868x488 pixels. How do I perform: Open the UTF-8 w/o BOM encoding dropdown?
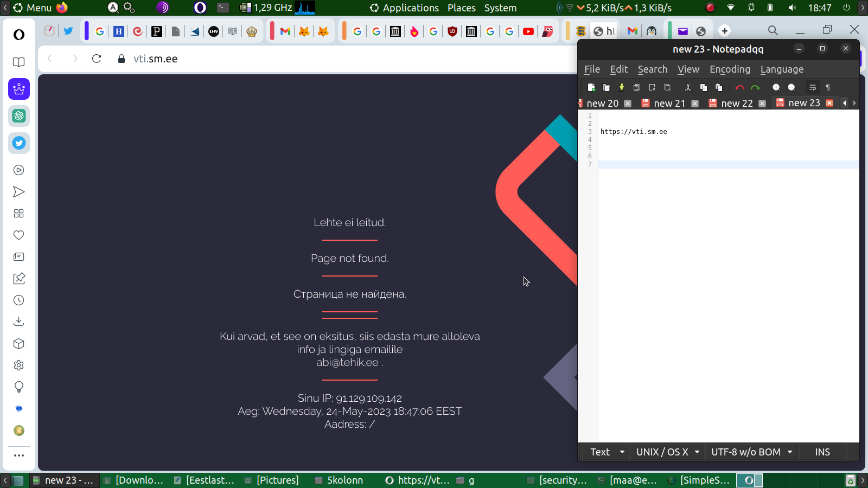[x=751, y=452]
